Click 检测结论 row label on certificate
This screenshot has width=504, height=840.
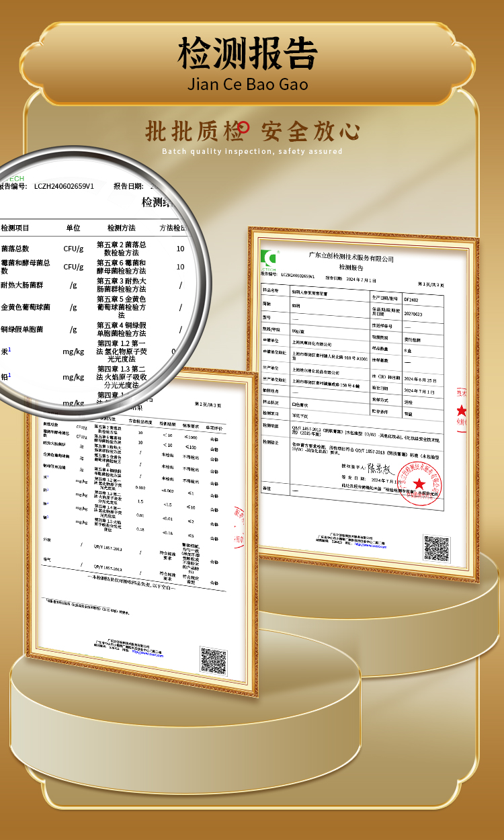point(270,444)
